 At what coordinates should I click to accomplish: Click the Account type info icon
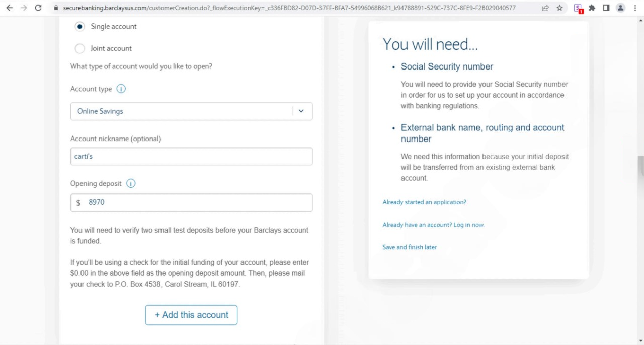coord(121,89)
